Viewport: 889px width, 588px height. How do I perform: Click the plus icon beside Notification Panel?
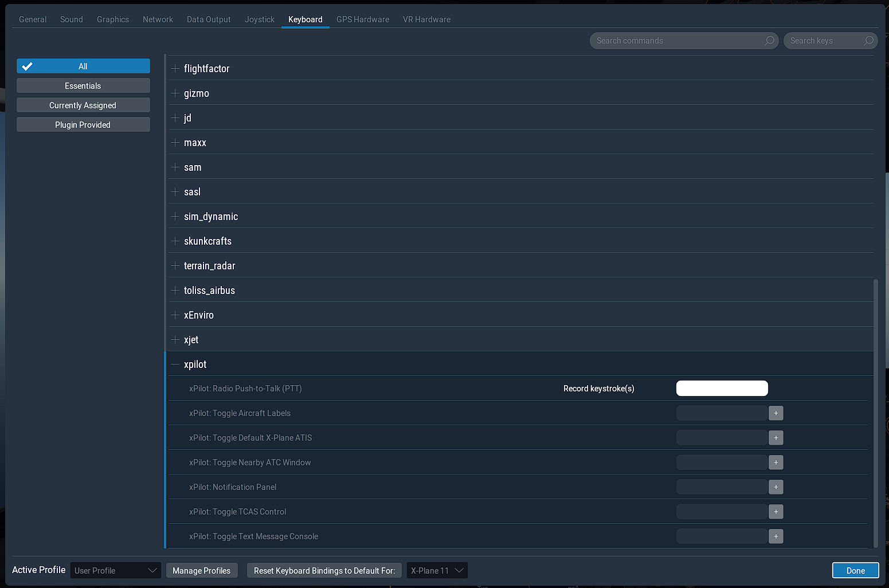pyautogui.click(x=776, y=487)
